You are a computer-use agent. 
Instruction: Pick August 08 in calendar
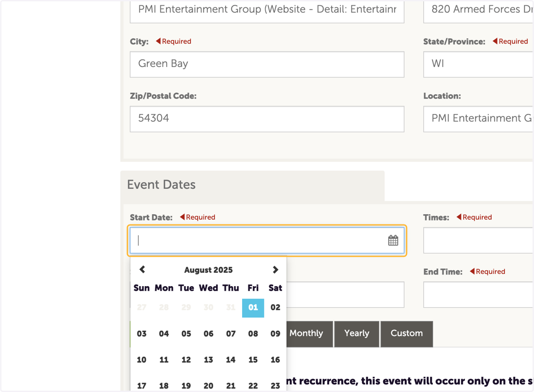(253, 334)
